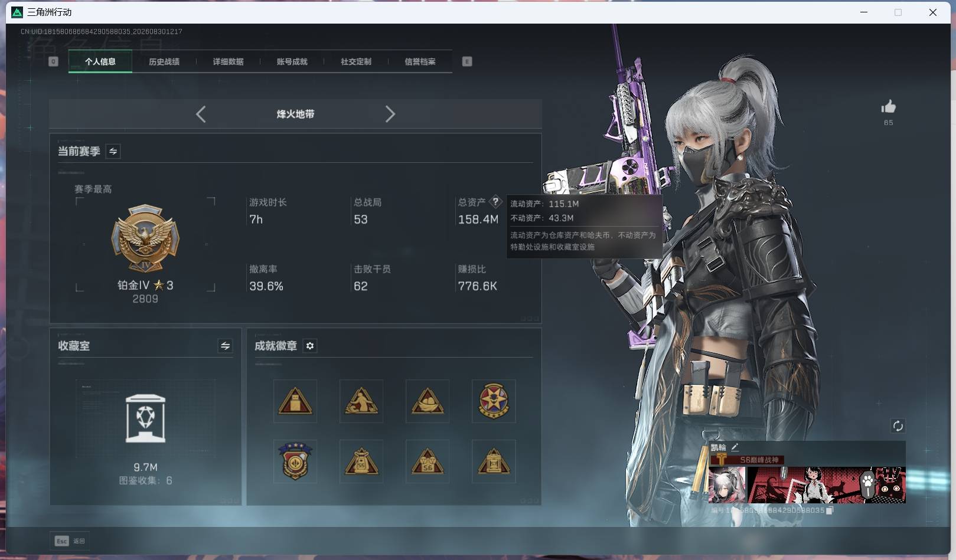The height and width of the screenshot is (560, 956).
Task: Select the 社交定制 tab
Action: (355, 61)
